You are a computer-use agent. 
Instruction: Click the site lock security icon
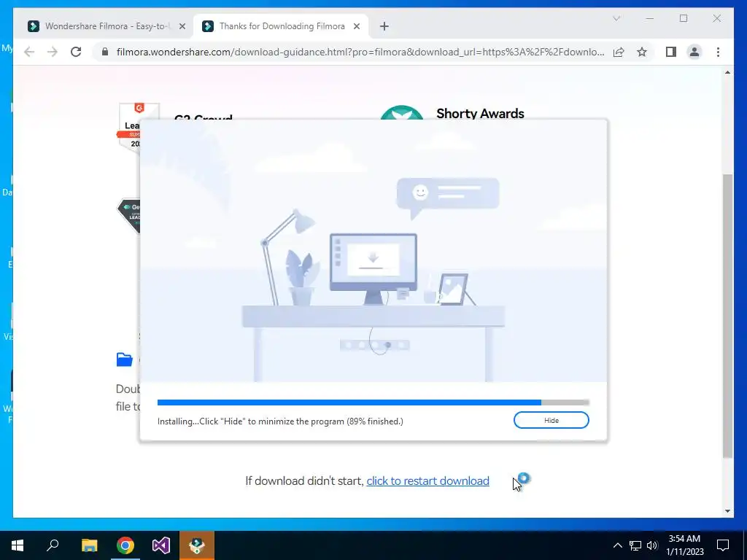[105, 52]
